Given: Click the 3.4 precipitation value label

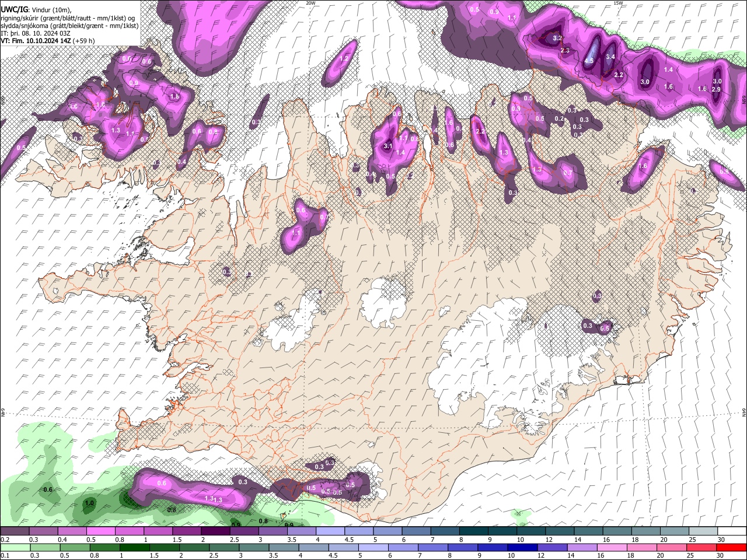Looking at the screenshot, I should (x=610, y=57).
